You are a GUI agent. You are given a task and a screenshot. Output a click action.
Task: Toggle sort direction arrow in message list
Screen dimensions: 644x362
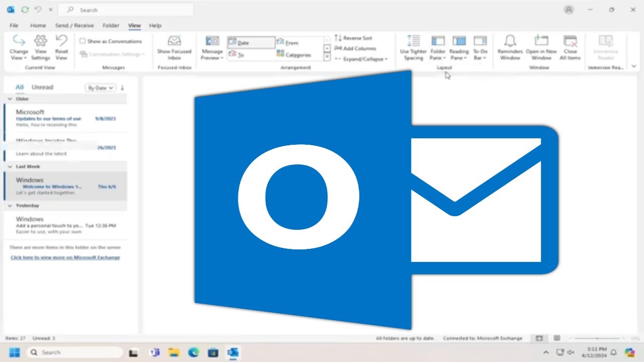click(122, 87)
